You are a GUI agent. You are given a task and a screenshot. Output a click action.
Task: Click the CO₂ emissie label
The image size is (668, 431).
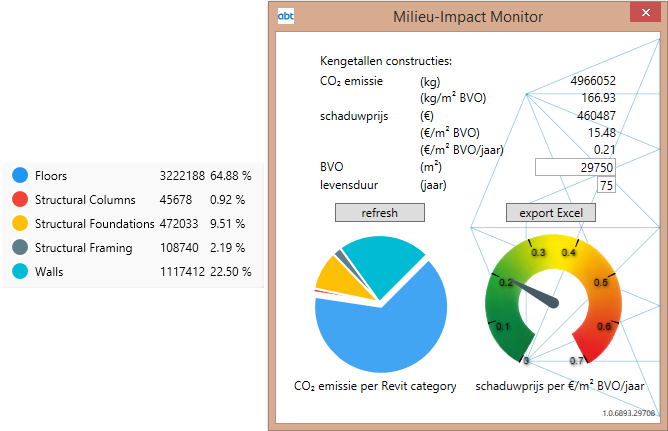pyautogui.click(x=351, y=81)
